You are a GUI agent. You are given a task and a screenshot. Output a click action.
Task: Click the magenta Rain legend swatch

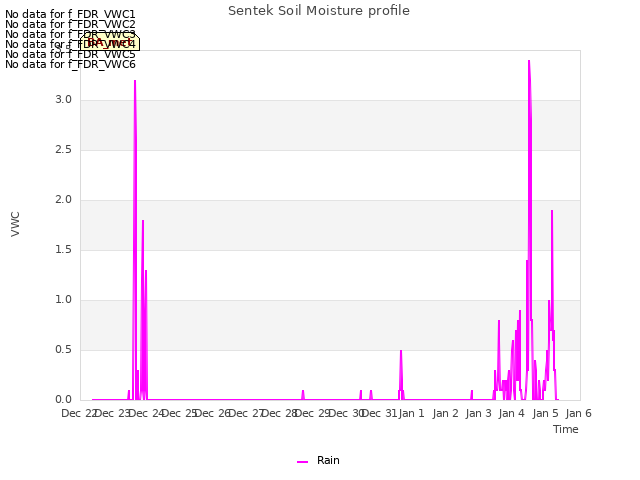tap(302, 462)
